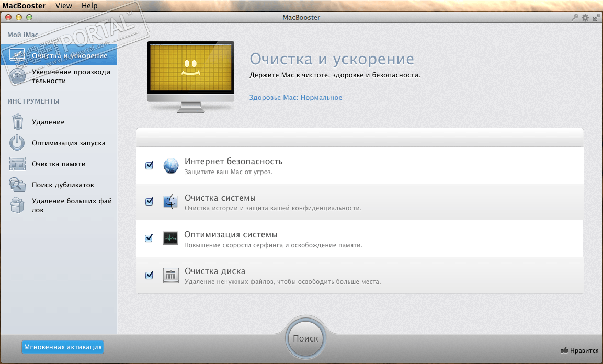Click the Интернет безопасность globe icon

pos(170,166)
